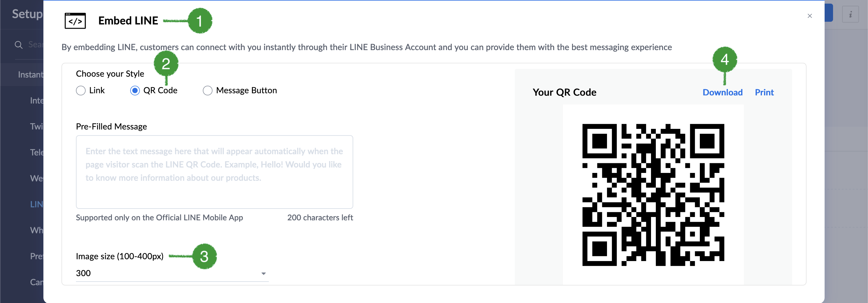
Task: Click the search magnifier icon in sidebar
Action: coord(18,45)
